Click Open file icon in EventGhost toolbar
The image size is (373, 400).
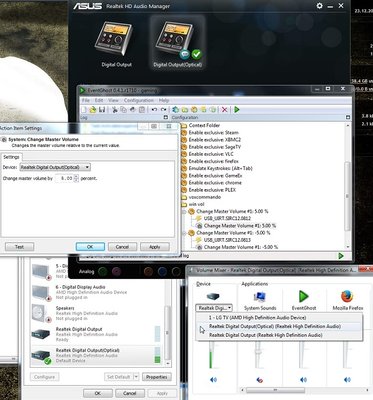pyautogui.click(x=93, y=110)
